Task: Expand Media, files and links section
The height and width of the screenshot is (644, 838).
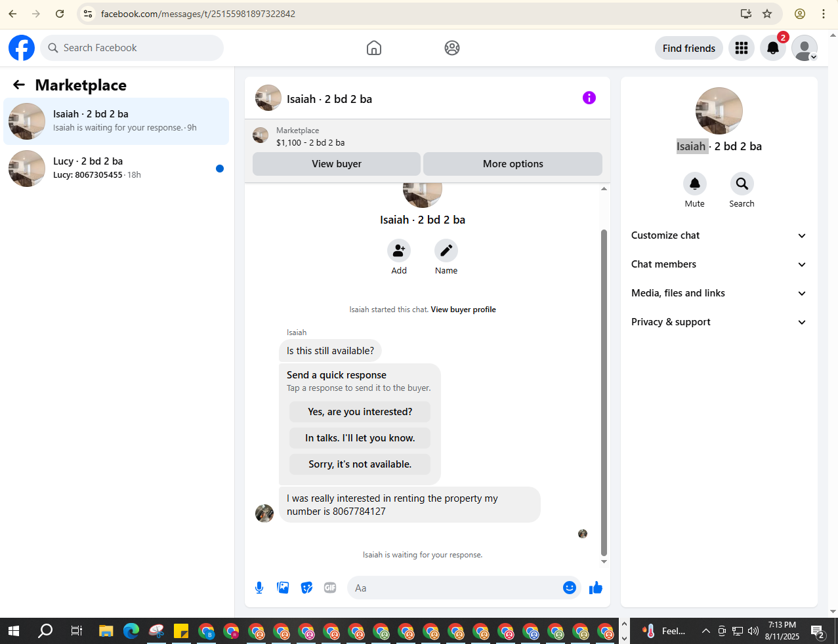Action: tap(719, 293)
